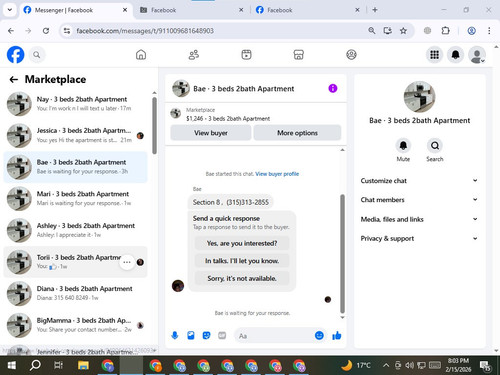The height and width of the screenshot is (375, 500).
Task: Open the Windows Task View icon
Action: 58,365
